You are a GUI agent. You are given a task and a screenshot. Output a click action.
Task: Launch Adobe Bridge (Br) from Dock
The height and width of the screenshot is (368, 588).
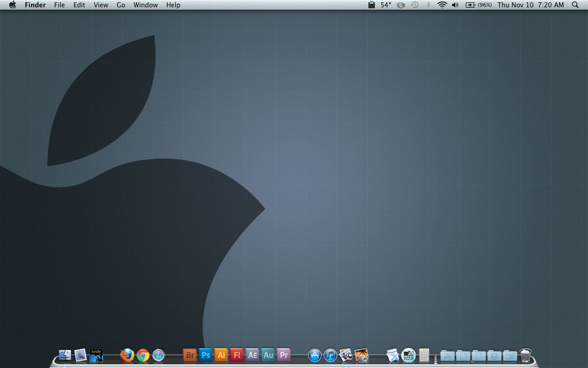[190, 355]
